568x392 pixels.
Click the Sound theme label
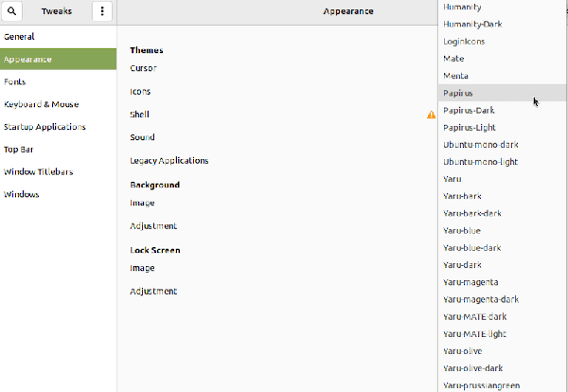pos(142,137)
